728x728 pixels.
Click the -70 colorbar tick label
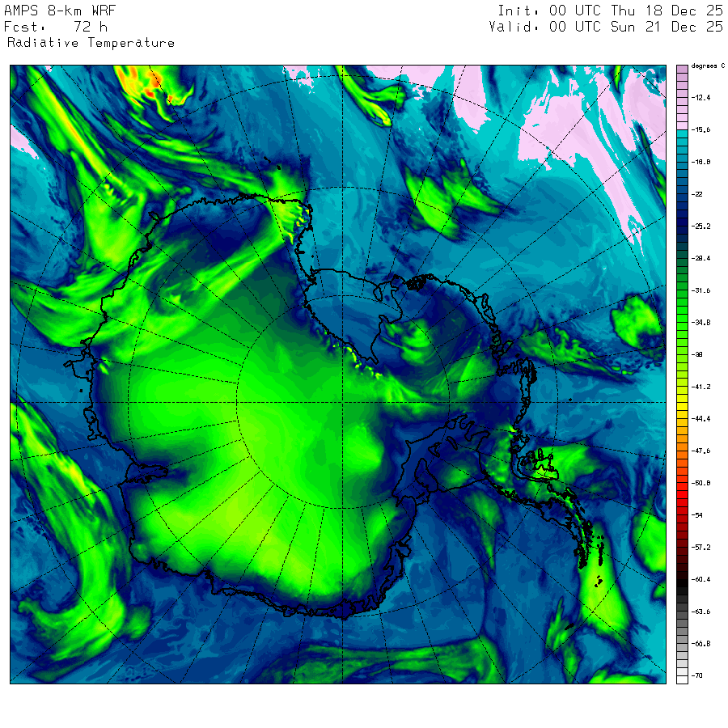(x=697, y=675)
